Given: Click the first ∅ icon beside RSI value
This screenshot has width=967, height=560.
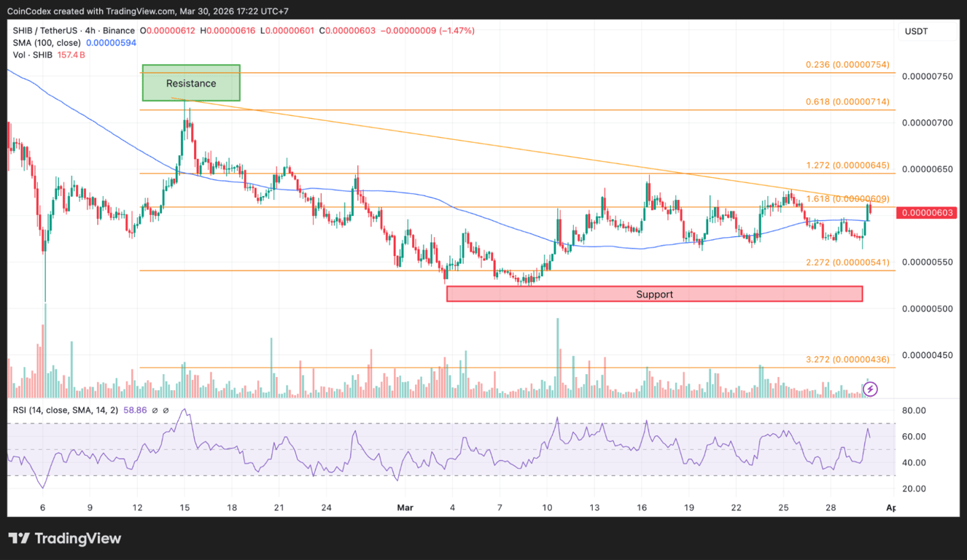Looking at the screenshot, I should click(155, 411).
